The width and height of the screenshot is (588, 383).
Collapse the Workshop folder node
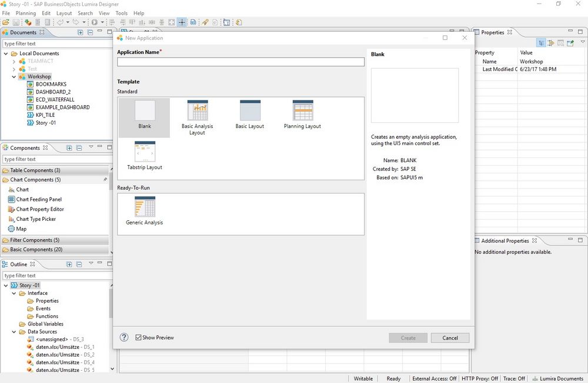pyautogui.click(x=14, y=76)
